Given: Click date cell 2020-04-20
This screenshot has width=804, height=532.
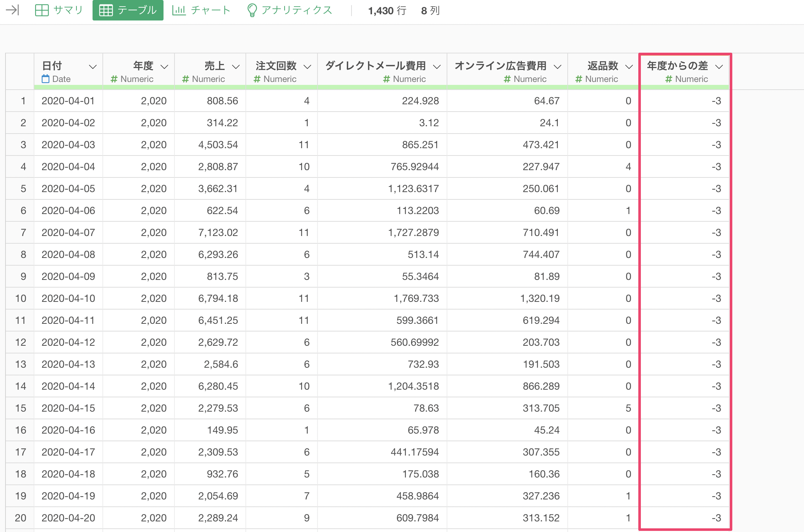Looking at the screenshot, I should pyautogui.click(x=68, y=518).
